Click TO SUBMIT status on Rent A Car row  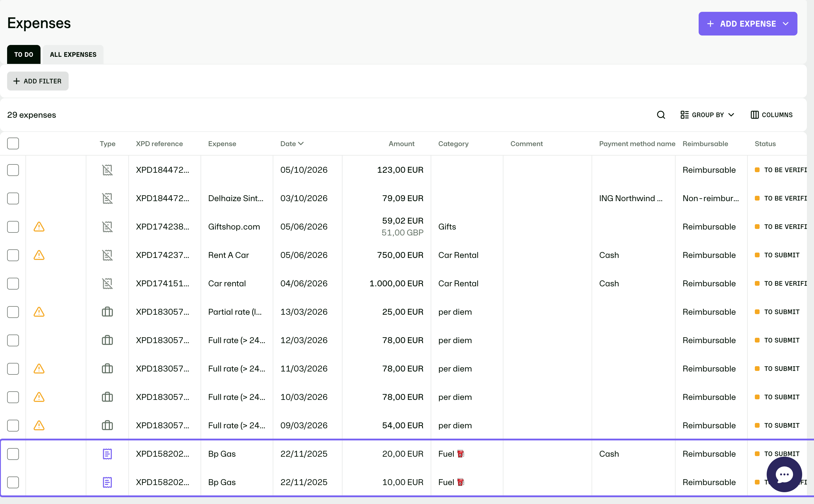pos(777,255)
